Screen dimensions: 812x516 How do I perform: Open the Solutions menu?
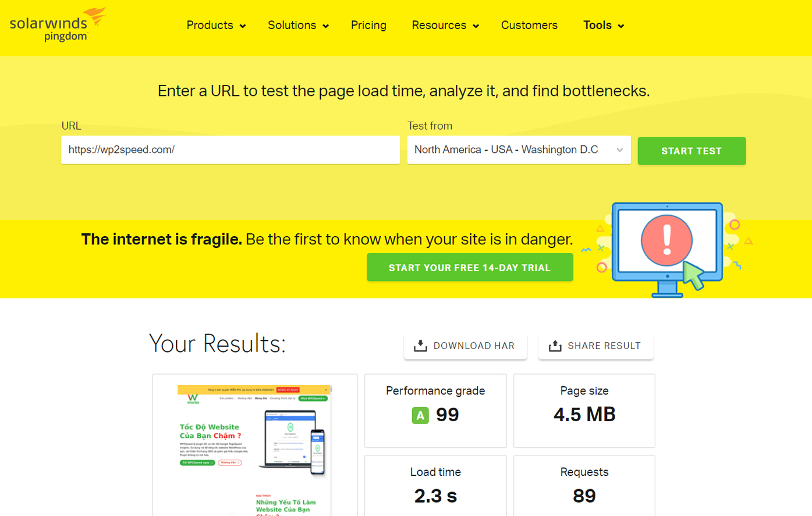click(298, 26)
